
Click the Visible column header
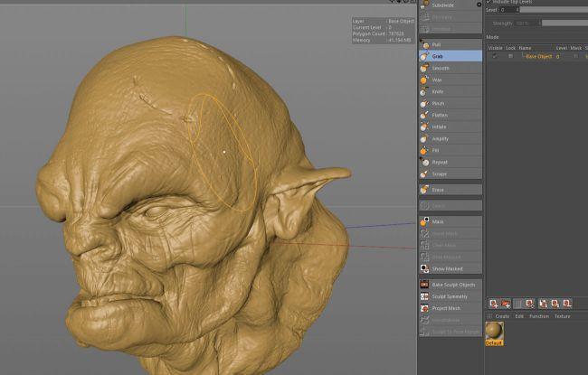tap(495, 48)
